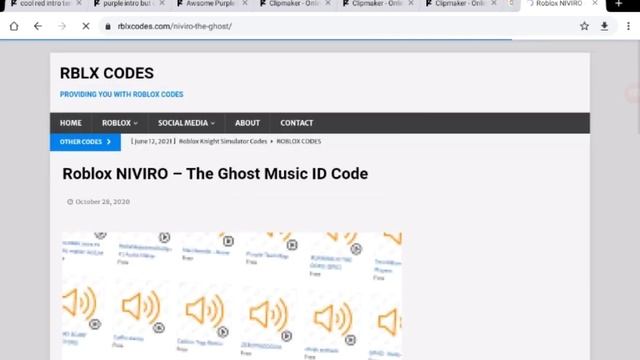Close the 'purple intro but' tab
This screenshot has height=360, width=640.
click(x=162, y=3)
